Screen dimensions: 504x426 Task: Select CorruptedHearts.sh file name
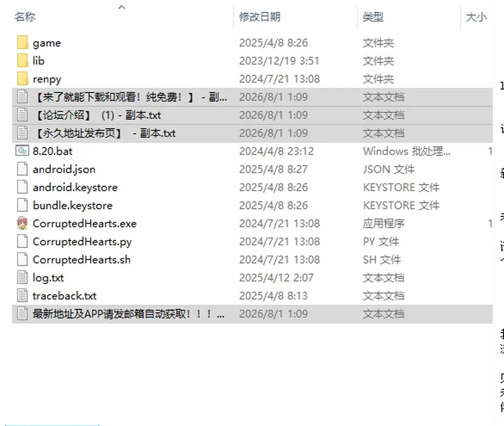click(82, 259)
